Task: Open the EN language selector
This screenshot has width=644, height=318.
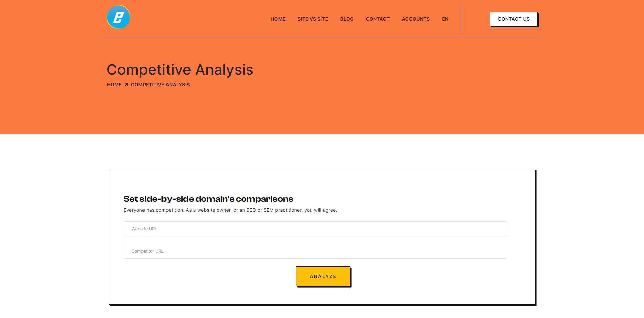Action: [445, 19]
